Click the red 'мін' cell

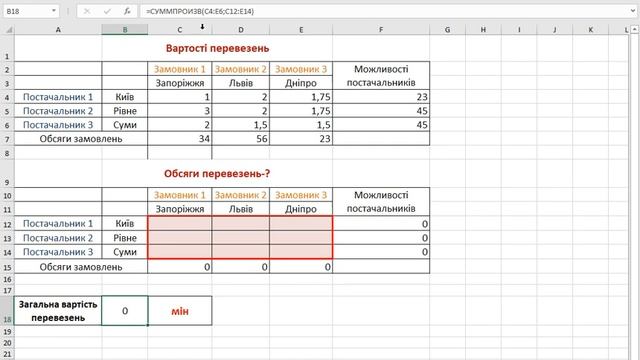tap(180, 311)
